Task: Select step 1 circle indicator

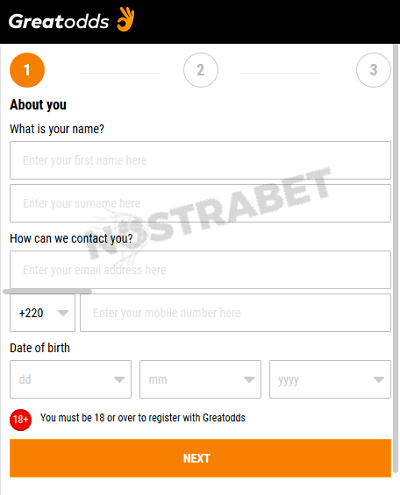Action: [27, 70]
